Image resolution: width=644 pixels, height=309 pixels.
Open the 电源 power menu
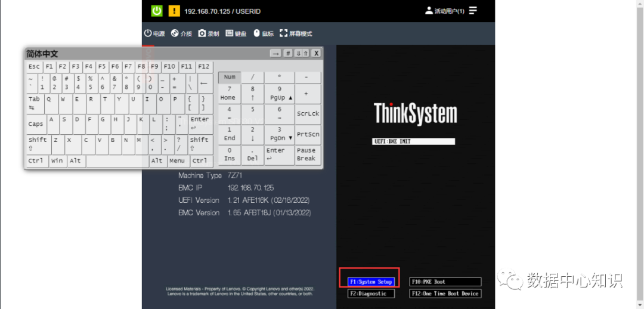[154, 33]
